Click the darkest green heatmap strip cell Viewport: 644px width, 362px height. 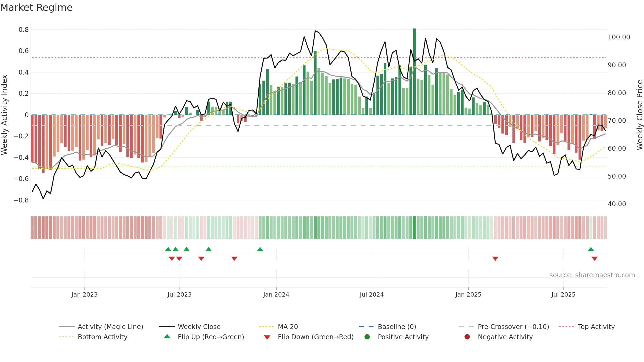(414, 228)
